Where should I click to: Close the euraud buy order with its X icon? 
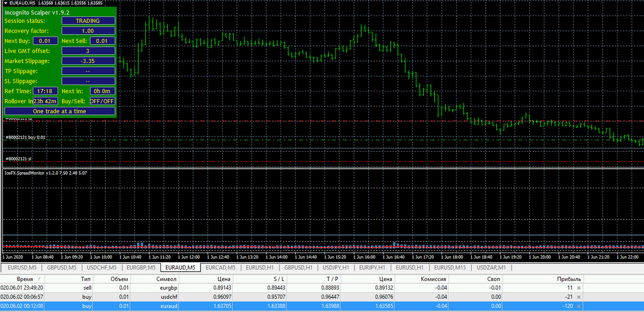[579, 306]
